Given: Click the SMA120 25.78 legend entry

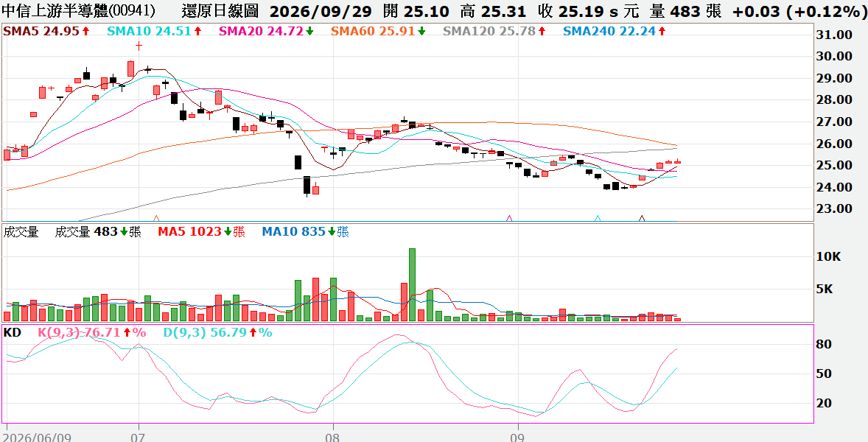Looking at the screenshot, I should 494,32.
